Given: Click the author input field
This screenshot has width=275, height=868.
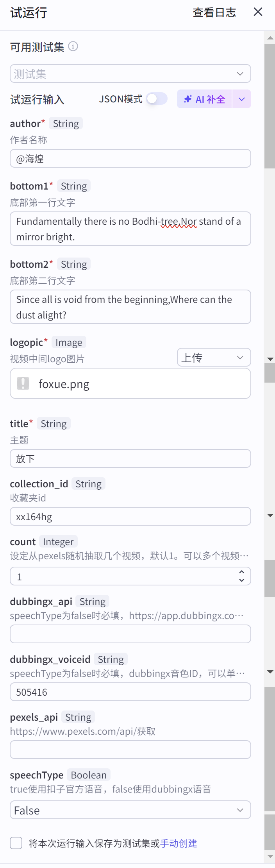Looking at the screenshot, I should 130,159.
